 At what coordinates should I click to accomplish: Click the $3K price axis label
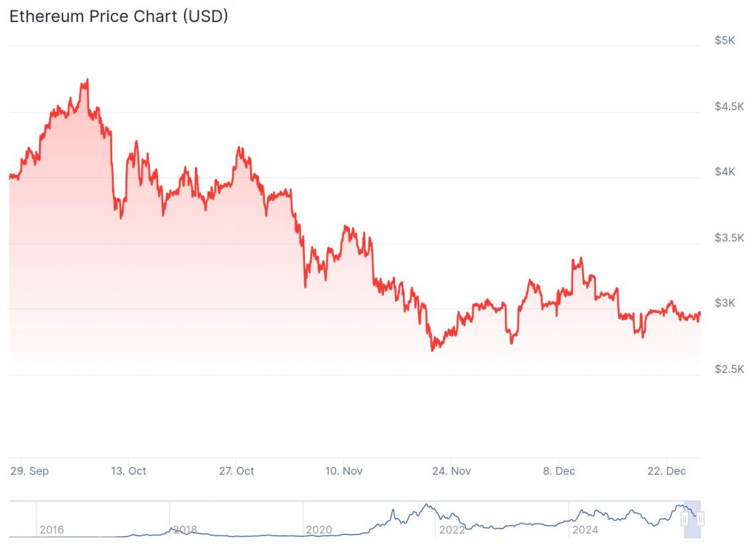[724, 303]
